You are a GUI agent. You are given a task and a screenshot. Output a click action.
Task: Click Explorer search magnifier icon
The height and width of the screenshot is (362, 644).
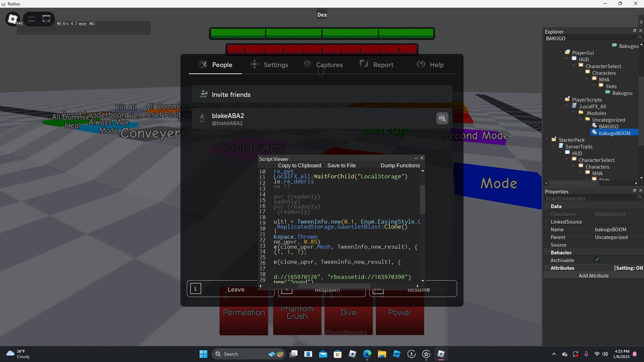click(640, 38)
